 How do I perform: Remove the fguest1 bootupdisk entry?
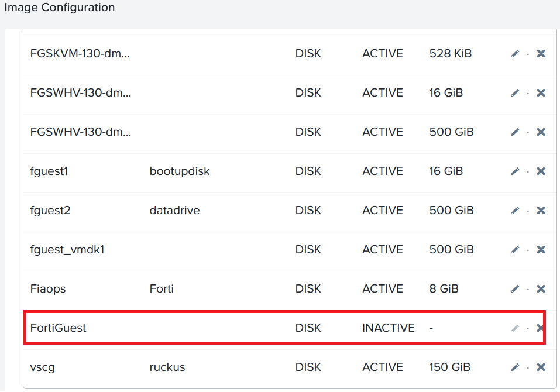pyautogui.click(x=540, y=171)
